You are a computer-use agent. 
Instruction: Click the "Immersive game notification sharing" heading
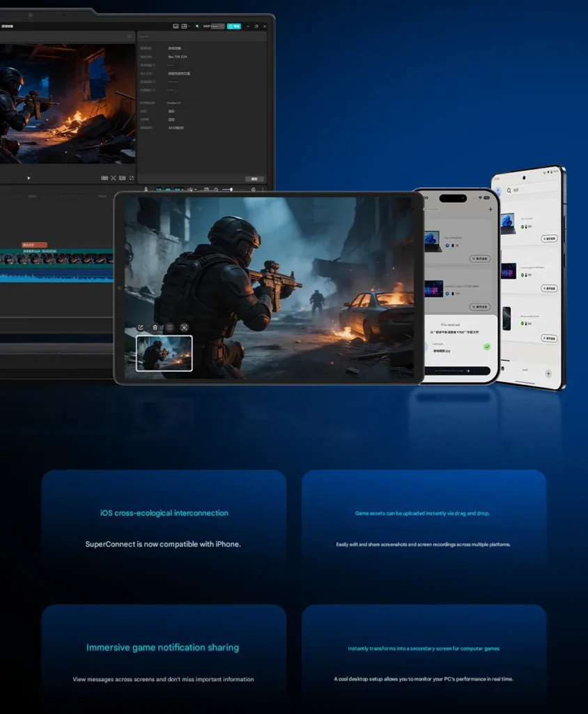(162, 648)
